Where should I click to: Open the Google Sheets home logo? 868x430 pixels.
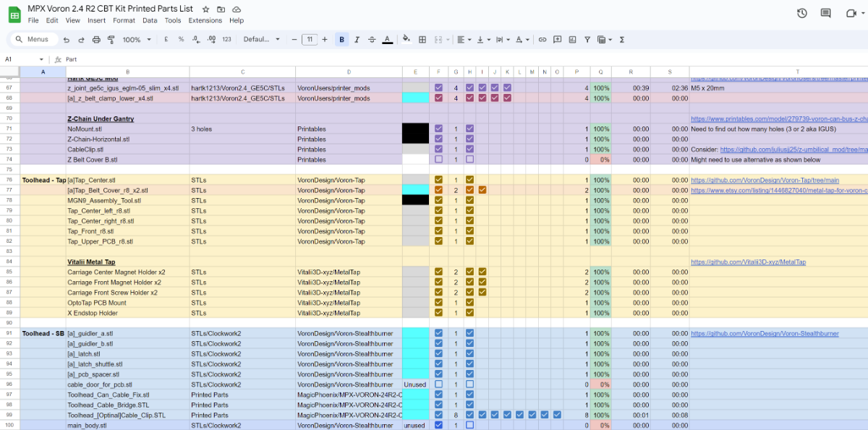point(14,14)
